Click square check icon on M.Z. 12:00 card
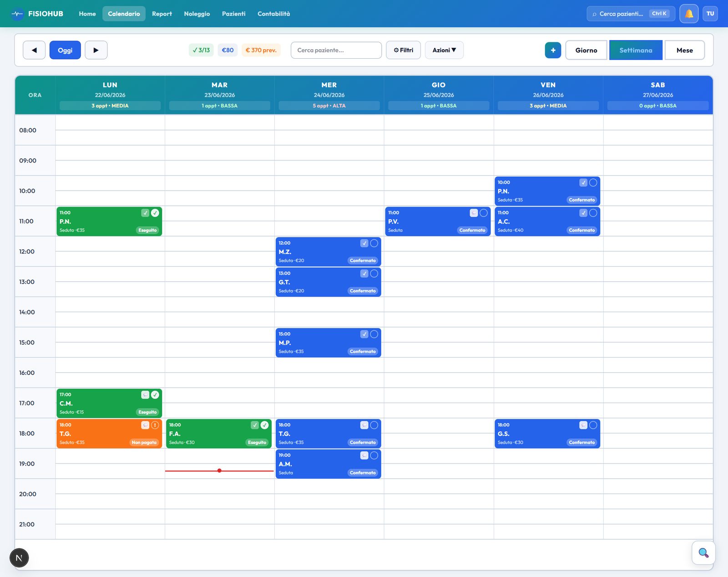The width and height of the screenshot is (728, 577). pyautogui.click(x=364, y=243)
